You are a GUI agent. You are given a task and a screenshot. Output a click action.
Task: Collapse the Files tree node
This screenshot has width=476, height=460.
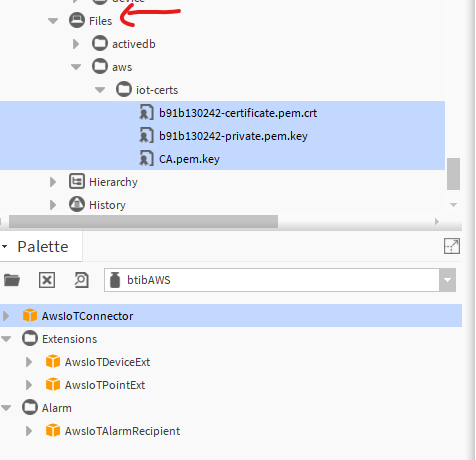point(53,21)
